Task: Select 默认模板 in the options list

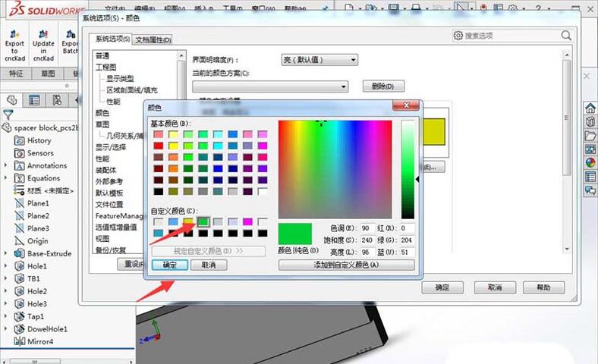Action: click(109, 193)
